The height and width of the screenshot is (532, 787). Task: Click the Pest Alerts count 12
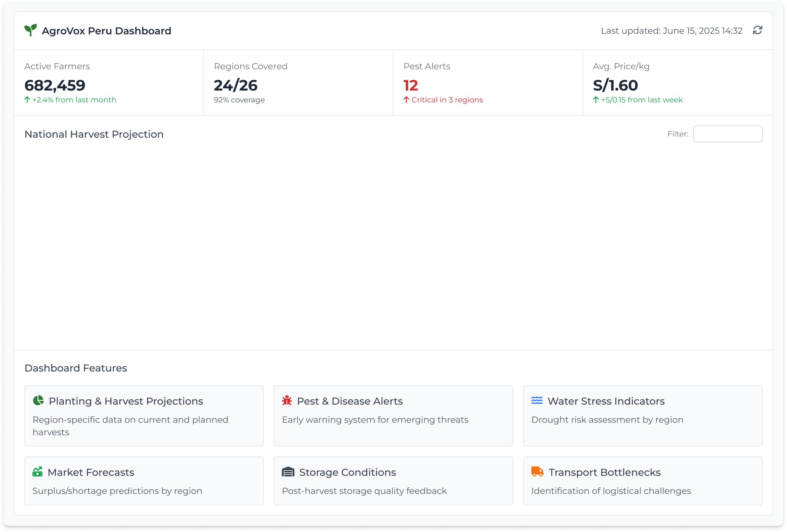point(411,85)
